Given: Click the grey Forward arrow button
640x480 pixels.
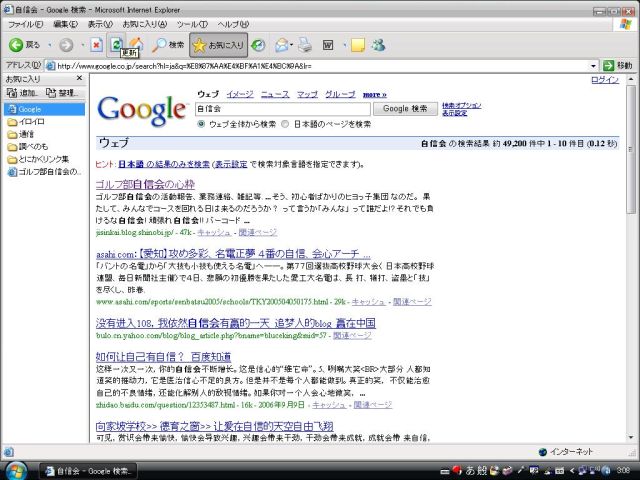Looking at the screenshot, I should (x=66, y=45).
